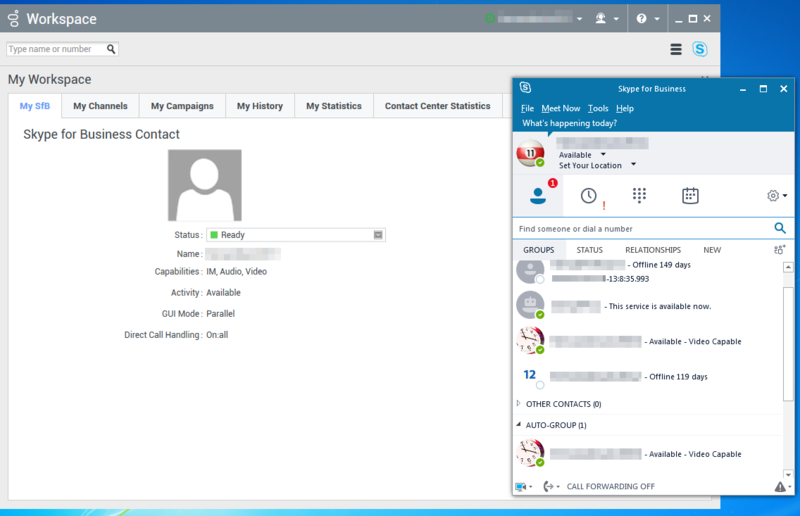
Task: Click the CALL FORWARDING OFF label
Action: [610, 486]
